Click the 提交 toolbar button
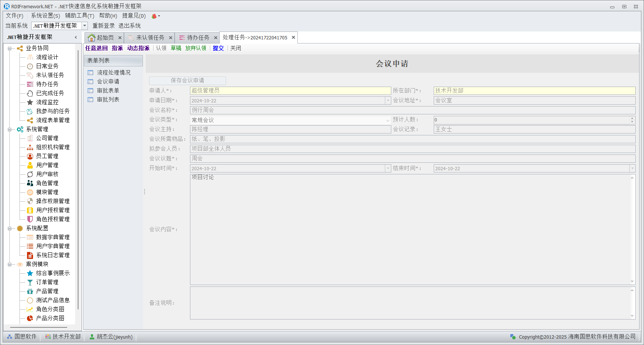This screenshot has width=644, height=345. click(x=218, y=48)
